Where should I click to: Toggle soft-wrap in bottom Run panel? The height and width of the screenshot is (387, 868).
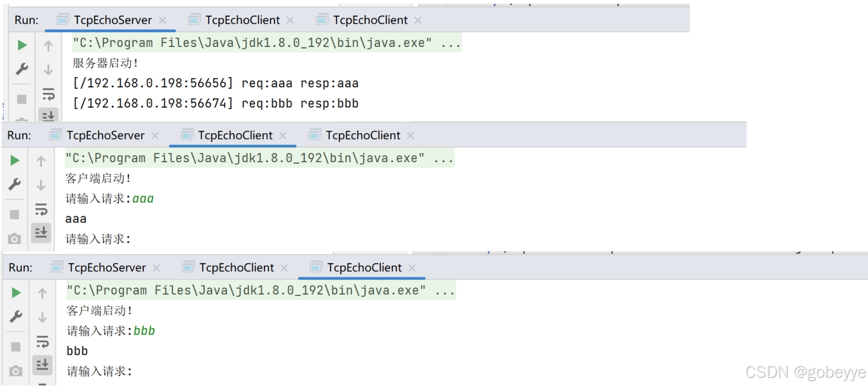click(43, 342)
